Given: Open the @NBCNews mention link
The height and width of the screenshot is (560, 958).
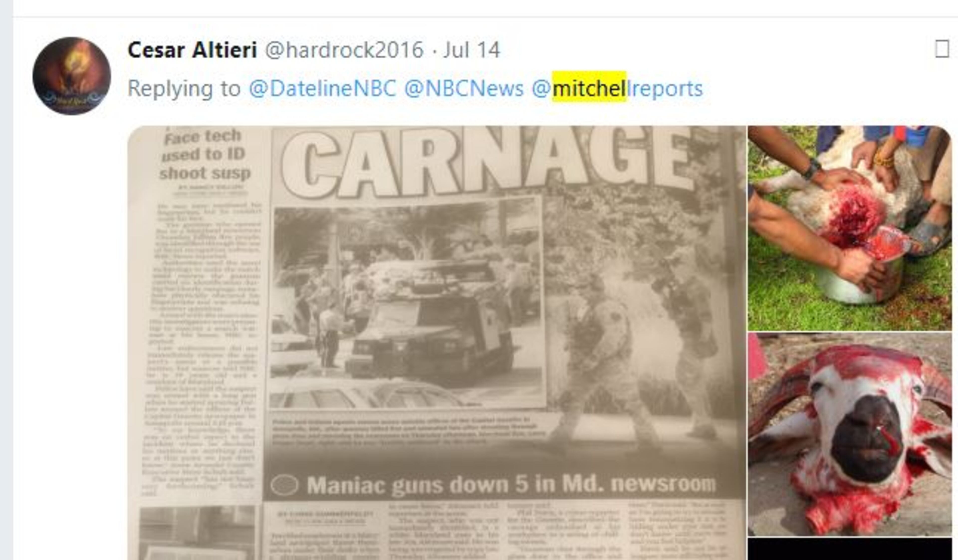Looking at the screenshot, I should (x=464, y=89).
